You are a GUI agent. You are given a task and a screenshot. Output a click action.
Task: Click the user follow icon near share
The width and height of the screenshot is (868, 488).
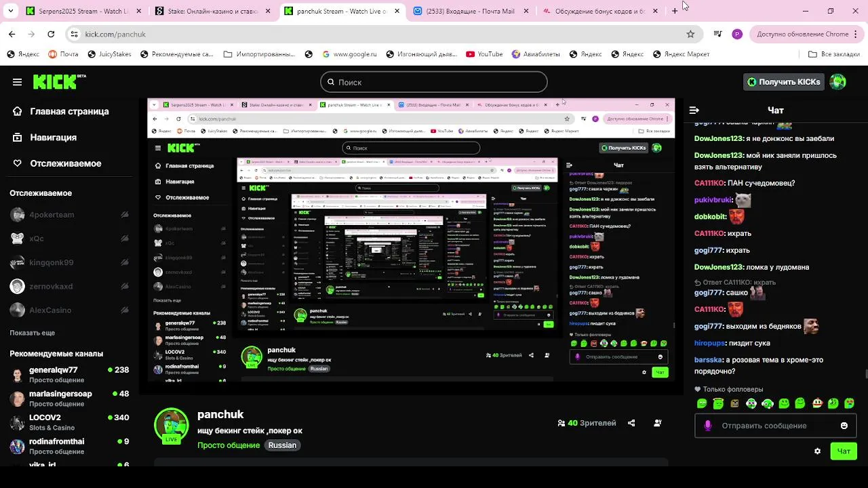(x=657, y=423)
